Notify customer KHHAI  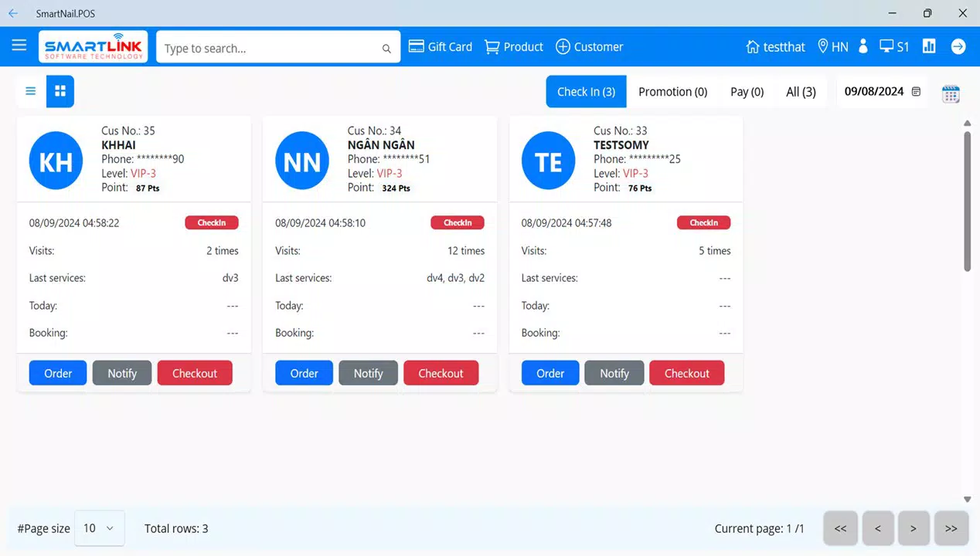[x=122, y=373]
